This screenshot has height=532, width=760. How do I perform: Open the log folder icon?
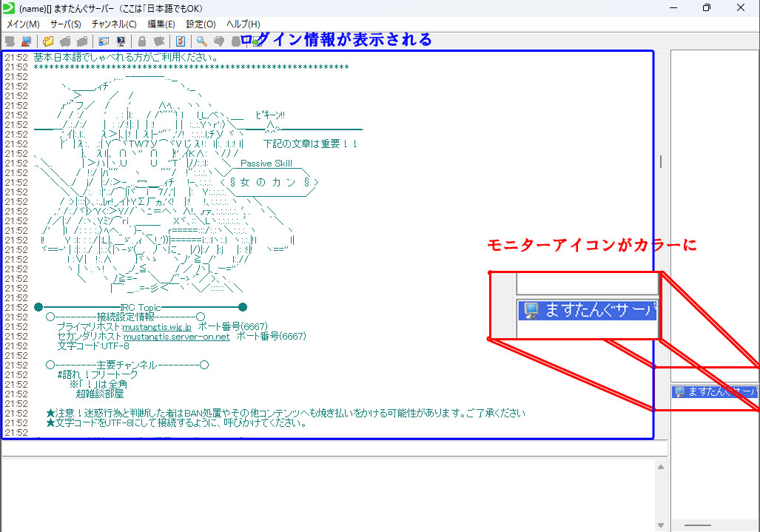click(48, 41)
